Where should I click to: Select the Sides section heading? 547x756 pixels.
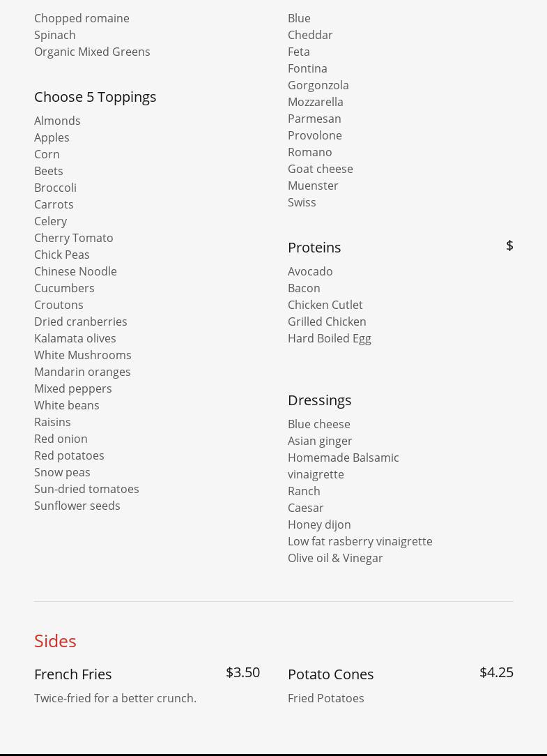[x=55, y=641]
